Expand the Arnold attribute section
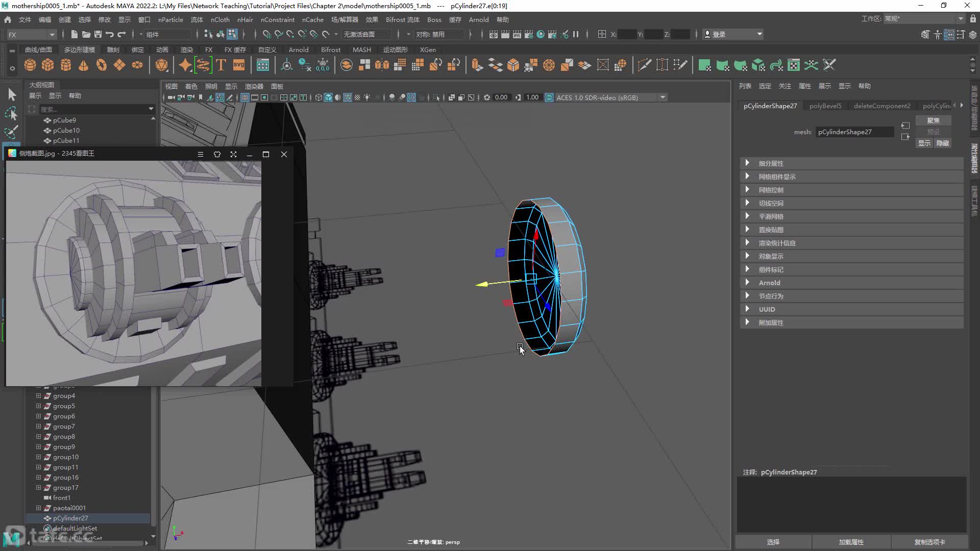The image size is (980, 551). 851,283
